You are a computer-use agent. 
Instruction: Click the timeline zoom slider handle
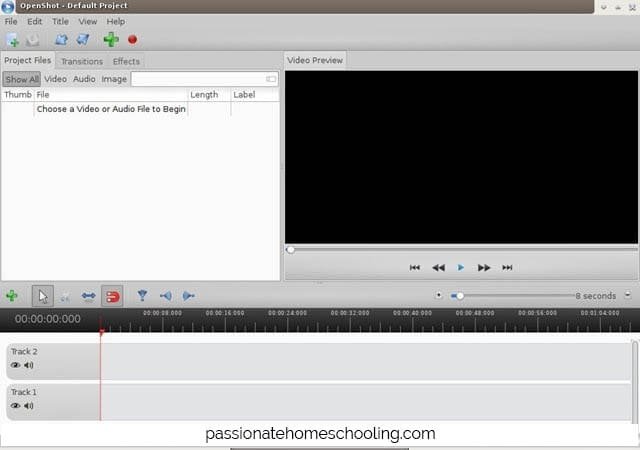point(460,295)
